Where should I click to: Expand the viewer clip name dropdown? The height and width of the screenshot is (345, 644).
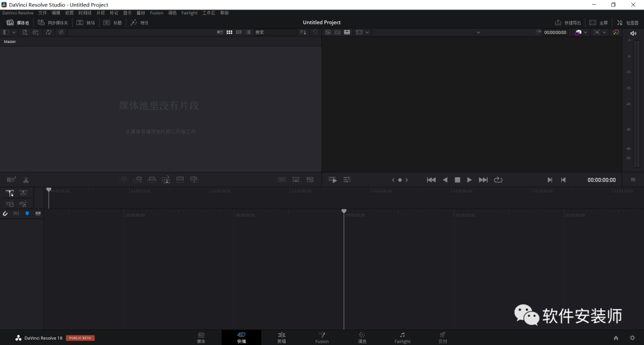[478, 32]
